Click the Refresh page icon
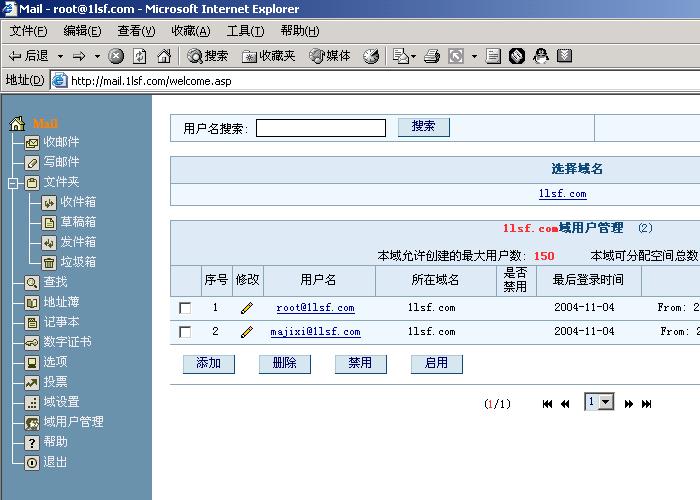The image size is (700, 500). [140, 56]
